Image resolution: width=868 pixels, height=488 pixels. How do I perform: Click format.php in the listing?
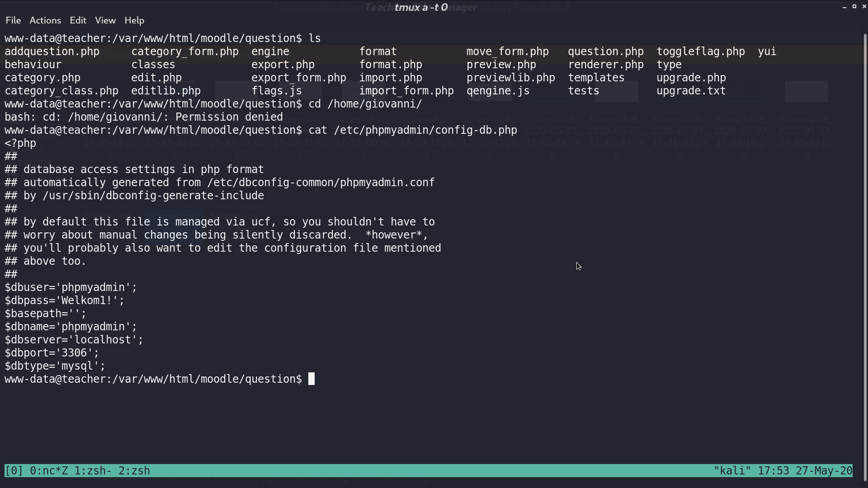(391, 65)
